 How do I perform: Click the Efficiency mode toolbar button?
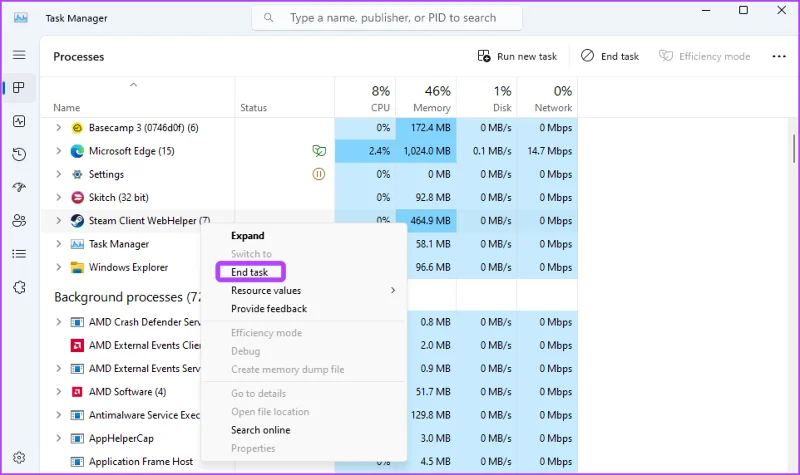[704, 56]
